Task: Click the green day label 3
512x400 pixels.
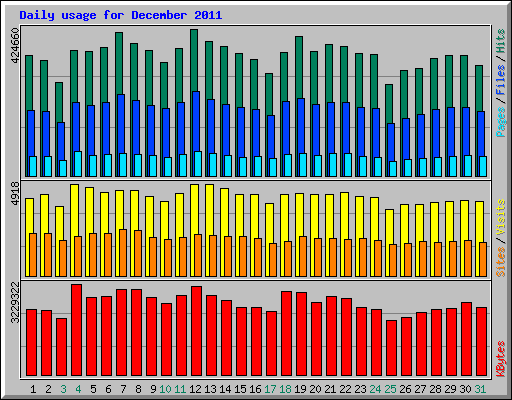Action: (x=63, y=389)
